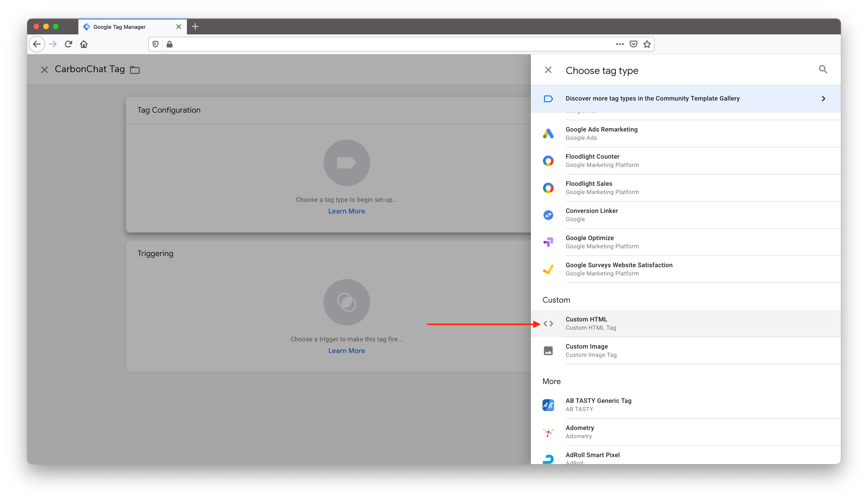Pick the Conversion Linker tag

click(x=591, y=215)
